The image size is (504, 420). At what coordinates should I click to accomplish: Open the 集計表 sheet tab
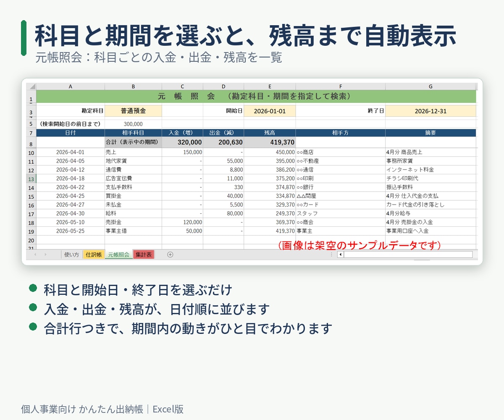coord(144,255)
